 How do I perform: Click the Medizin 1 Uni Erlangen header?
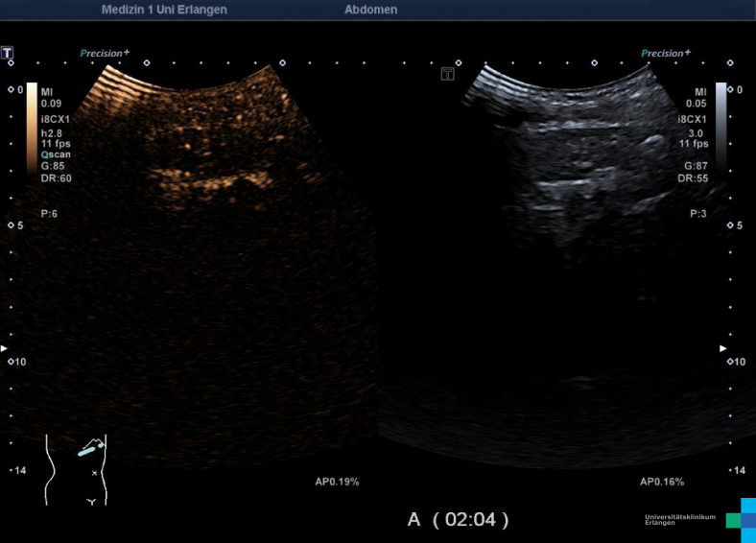(x=164, y=10)
